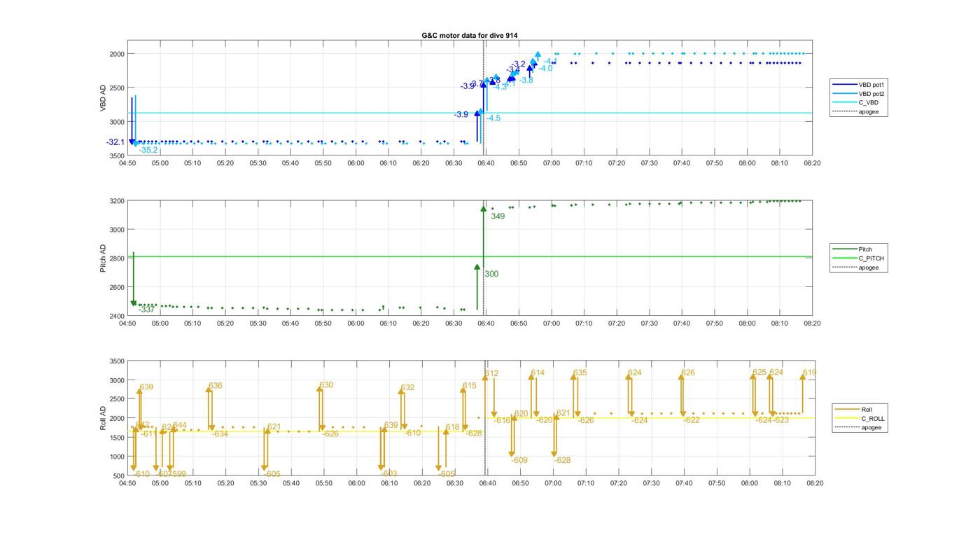The width and height of the screenshot is (980, 535).
Task: Click the 'Roll AD' y-axis label
Action: click(104, 418)
